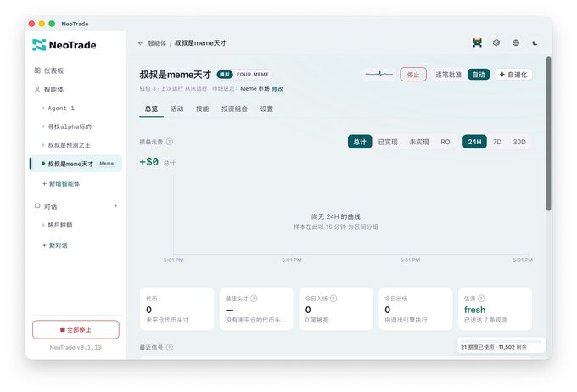Open the globe language icon
The height and width of the screenshot is (392, 577).
coord(516,42)
